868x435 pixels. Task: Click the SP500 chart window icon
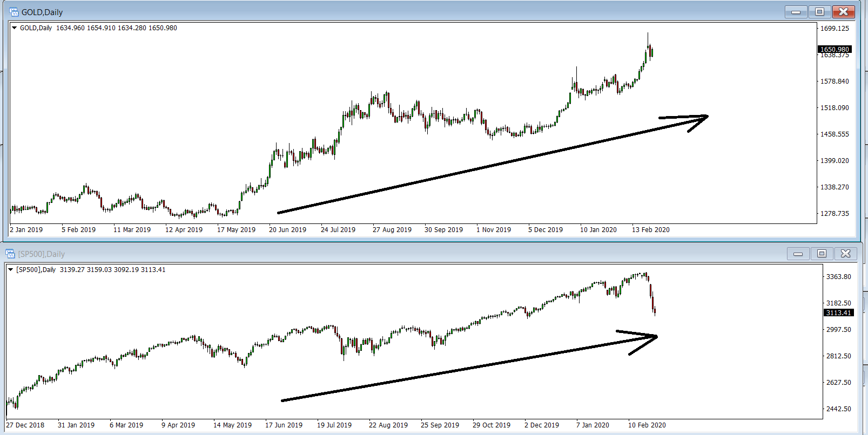(x=10, y=254)
